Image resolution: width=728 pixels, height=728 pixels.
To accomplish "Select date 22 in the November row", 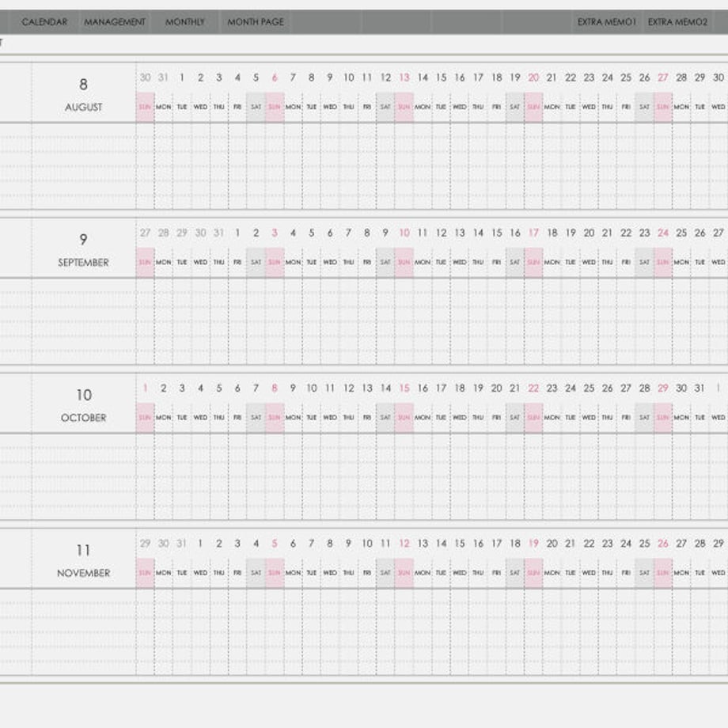I will pos(590,544).
